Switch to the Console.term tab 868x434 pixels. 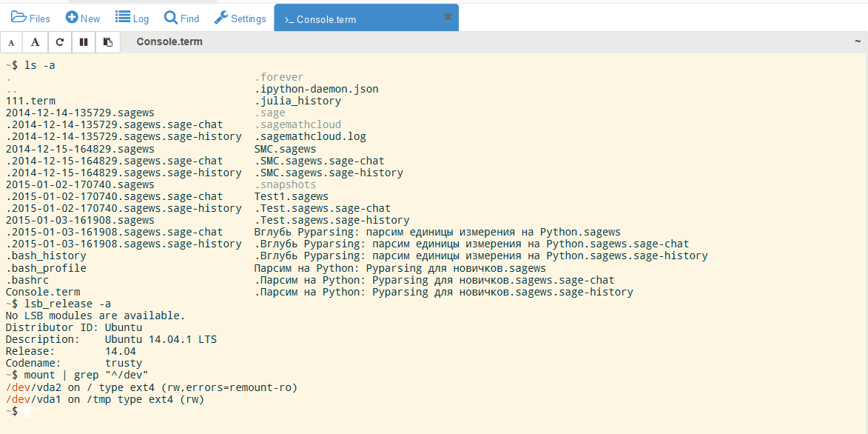338,20
